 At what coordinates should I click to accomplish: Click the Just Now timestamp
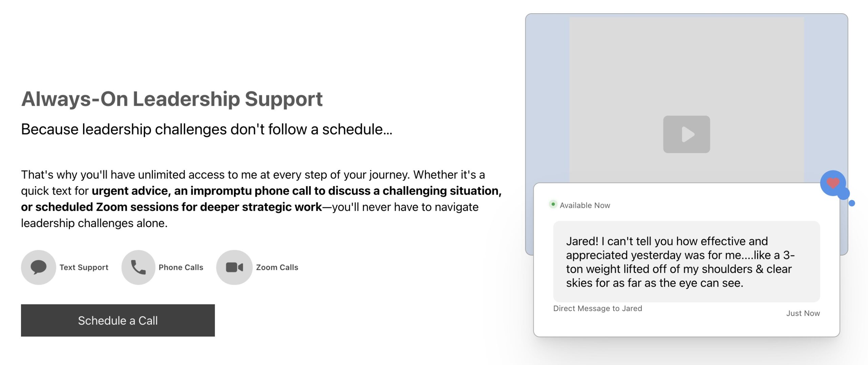coord(803,313)
